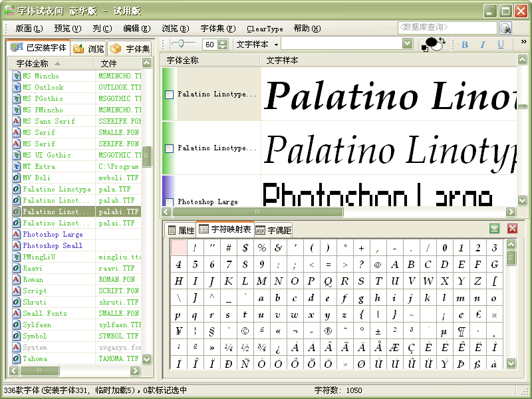Click the icon beside MV Boli
The width and height of the screenshot is (532, 399).
coord(16,178)
